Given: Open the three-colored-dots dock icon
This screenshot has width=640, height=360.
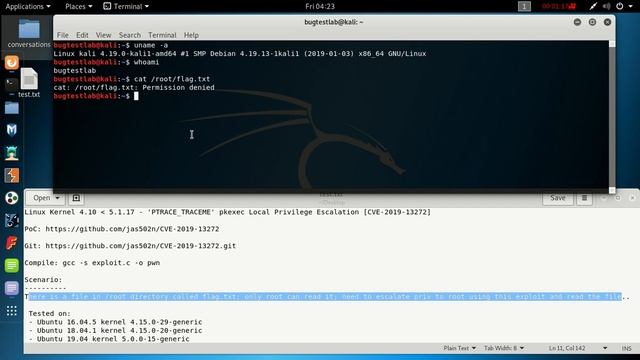Looking at the screenshot, I should (x=11, y=198).
